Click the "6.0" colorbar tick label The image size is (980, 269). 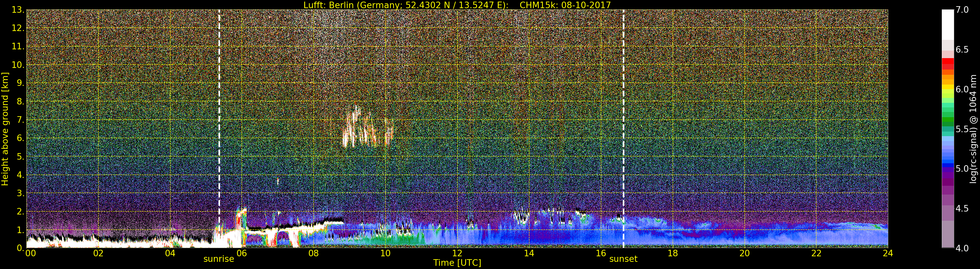click(962, 89)
